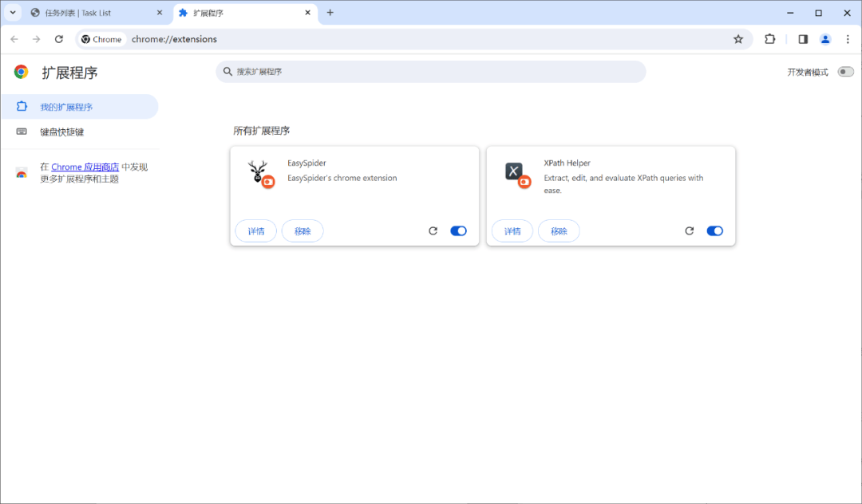Open XPath Helper 详情 details
Viewport: 862px width, 504px height.
point(512,231)
